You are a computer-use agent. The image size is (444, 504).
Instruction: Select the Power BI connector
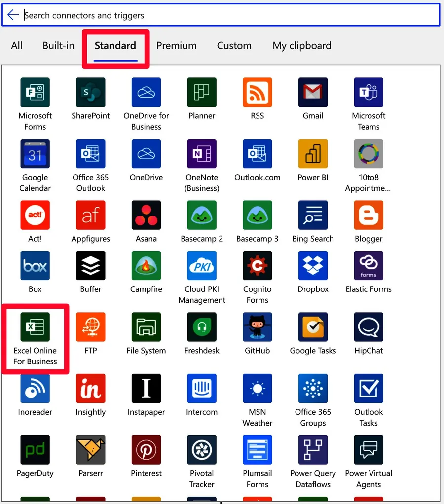click(x=313, y=153)
